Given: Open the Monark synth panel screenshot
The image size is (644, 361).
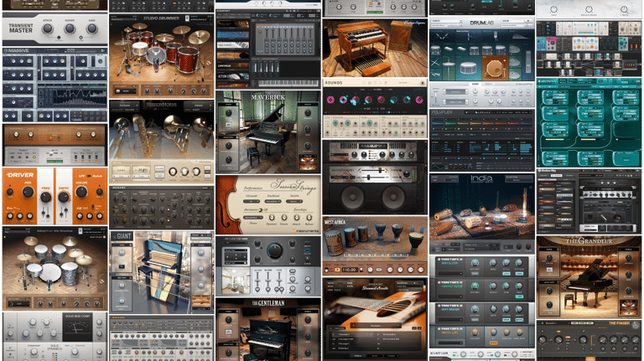Looking at the screenshot, I should point(161,208).
